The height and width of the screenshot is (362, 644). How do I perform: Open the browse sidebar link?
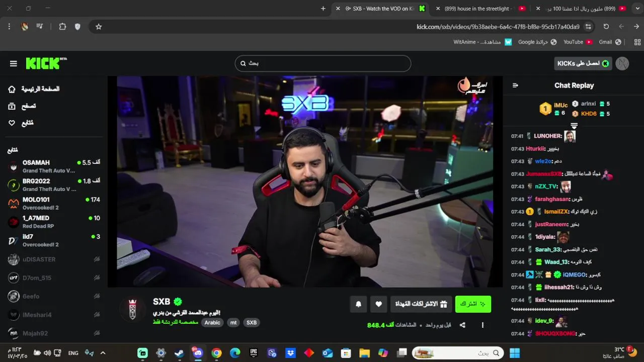(22, 106)
